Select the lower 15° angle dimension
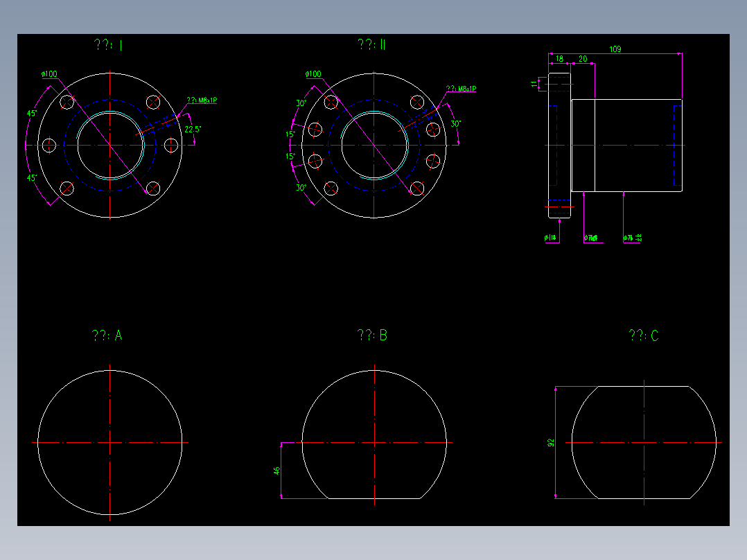This screenshot has width=747, height=560. coord(290,157)
